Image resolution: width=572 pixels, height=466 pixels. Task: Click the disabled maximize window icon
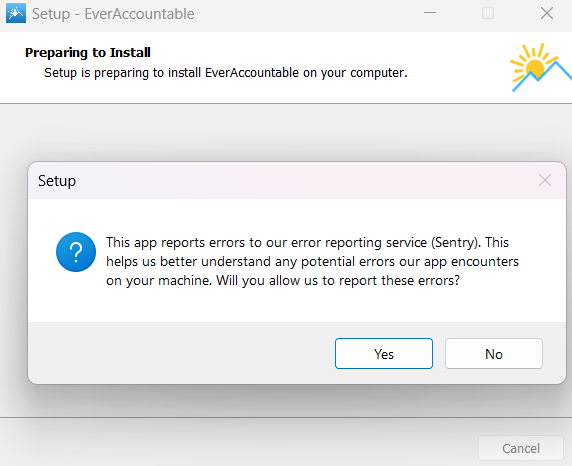(x=488, y=14)
